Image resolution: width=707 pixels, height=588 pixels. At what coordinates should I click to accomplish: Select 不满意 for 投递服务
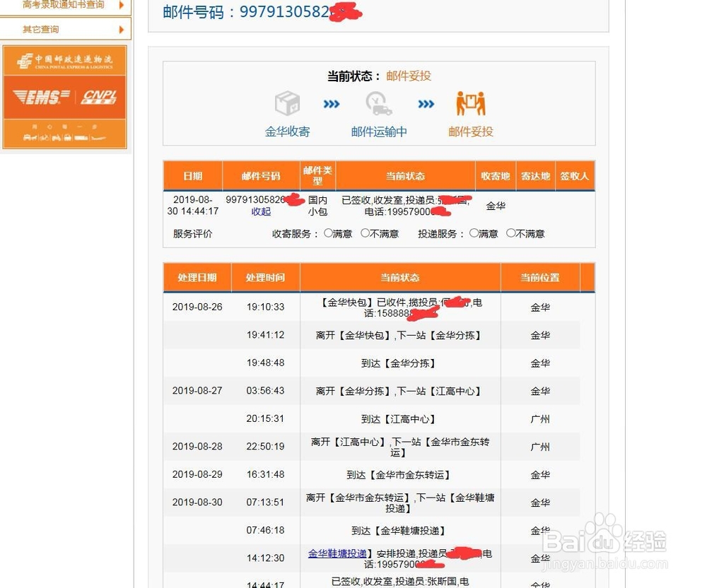point(510,233)
